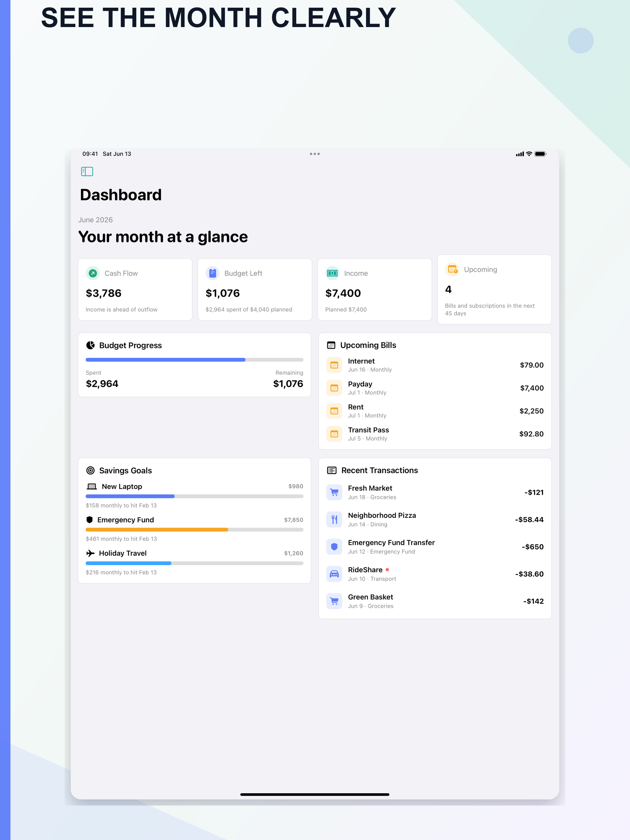630x840 pixels.
Task: Click the Fresh Market cart icon
Action: [x=334, y=493]
